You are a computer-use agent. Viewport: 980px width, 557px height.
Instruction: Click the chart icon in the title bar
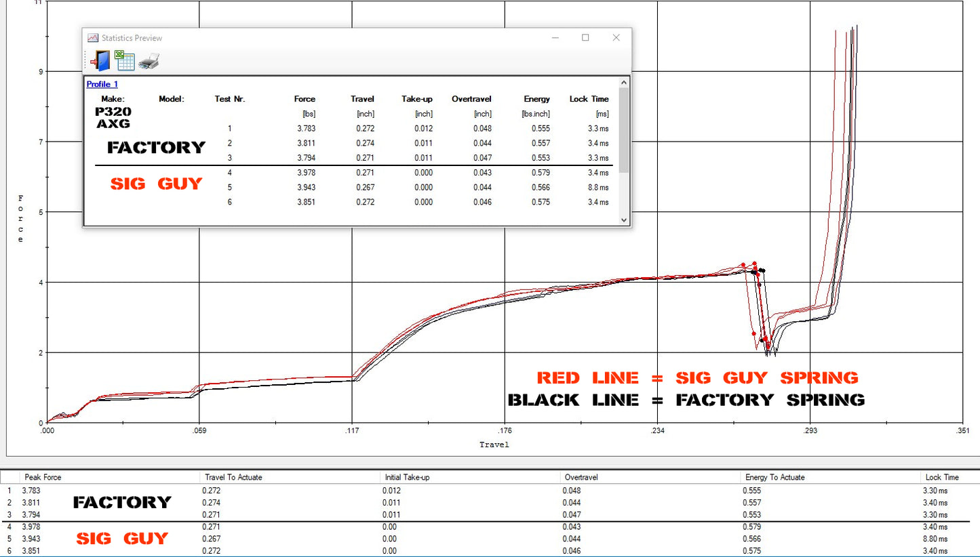point(93,38)
